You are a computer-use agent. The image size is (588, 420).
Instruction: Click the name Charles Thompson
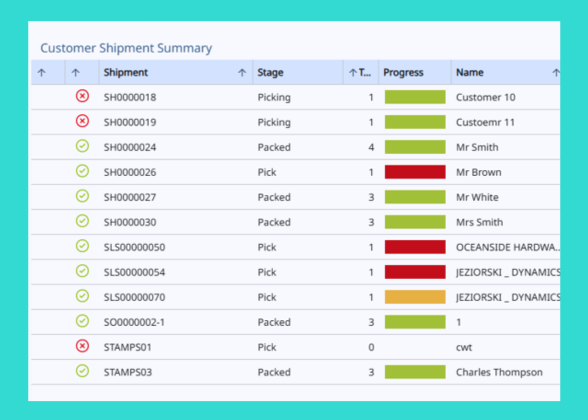(x=499, y=372)
